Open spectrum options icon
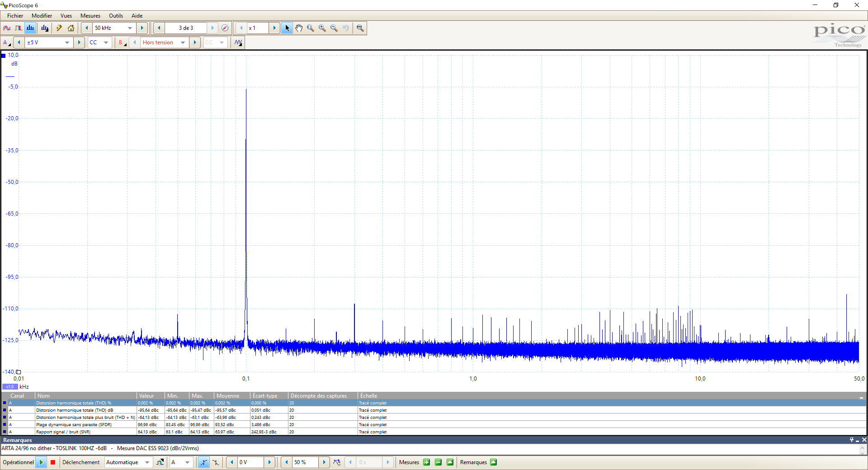Screen dimensions: 868x470 coord(45,28)
